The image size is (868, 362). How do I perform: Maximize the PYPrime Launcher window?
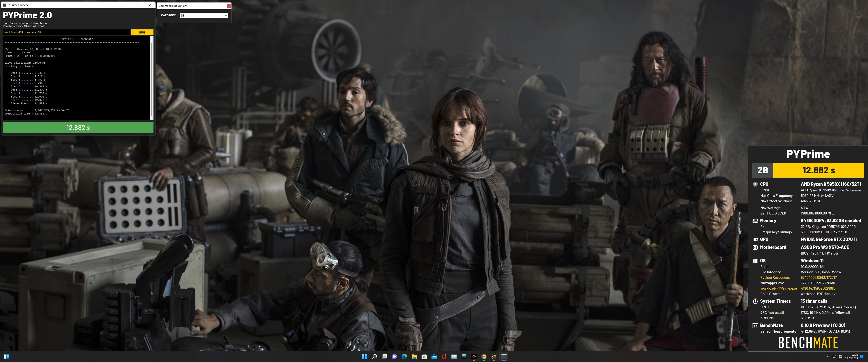[140, 5]
